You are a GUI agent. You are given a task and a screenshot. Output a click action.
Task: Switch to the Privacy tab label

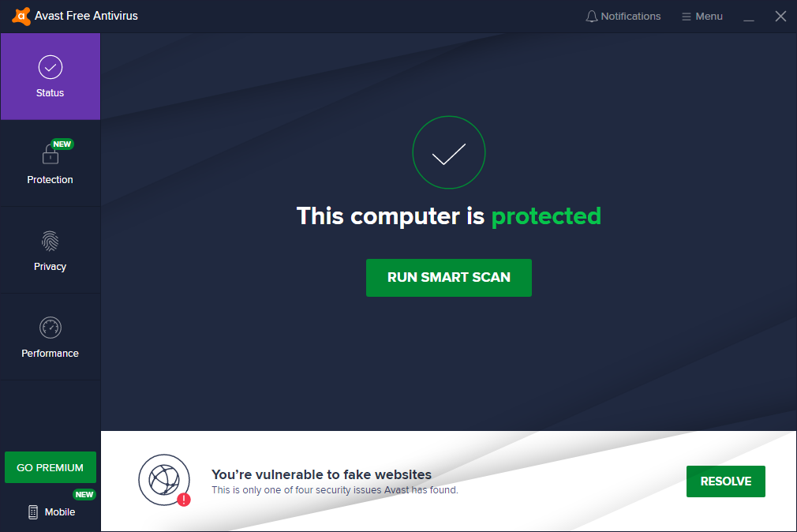coord(50,267)
